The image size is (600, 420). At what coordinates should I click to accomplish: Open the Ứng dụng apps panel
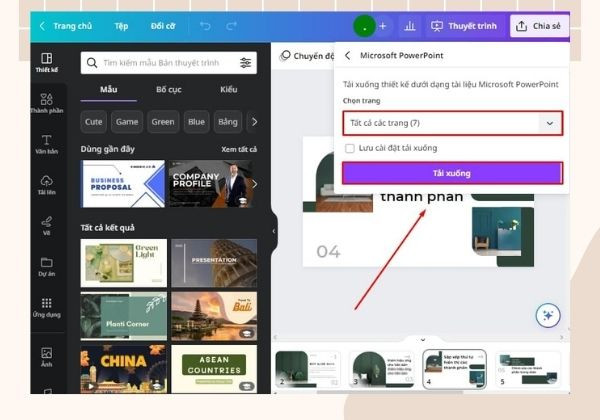[47, 308]
